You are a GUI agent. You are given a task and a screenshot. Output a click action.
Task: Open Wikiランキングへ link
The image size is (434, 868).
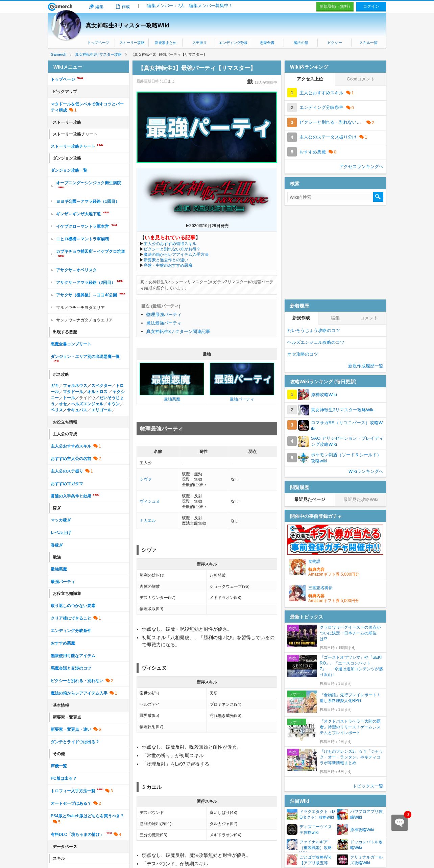(x=366, y=472)
